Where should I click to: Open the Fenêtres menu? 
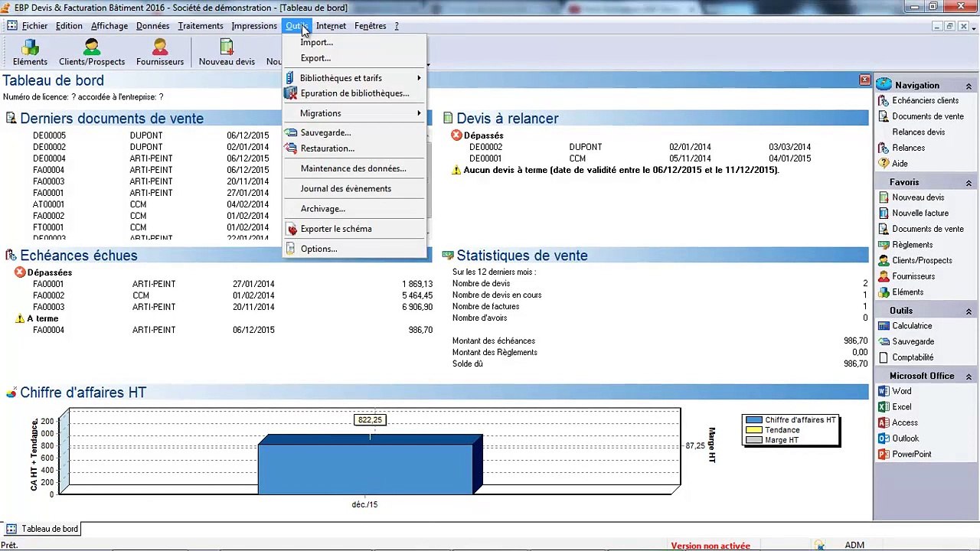371,26
